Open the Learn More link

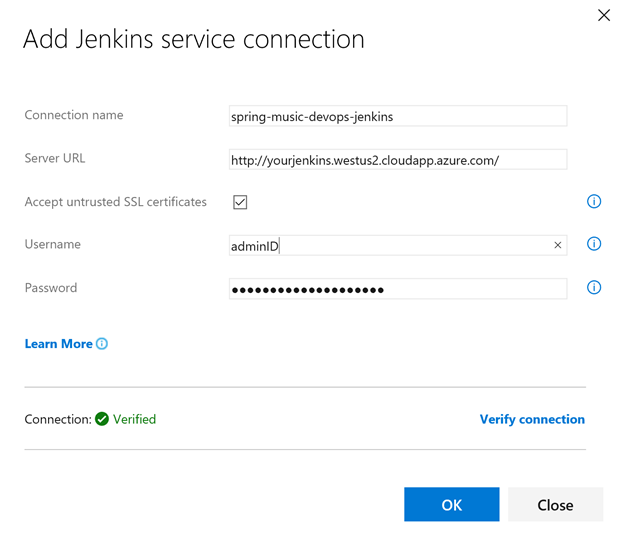58,344
